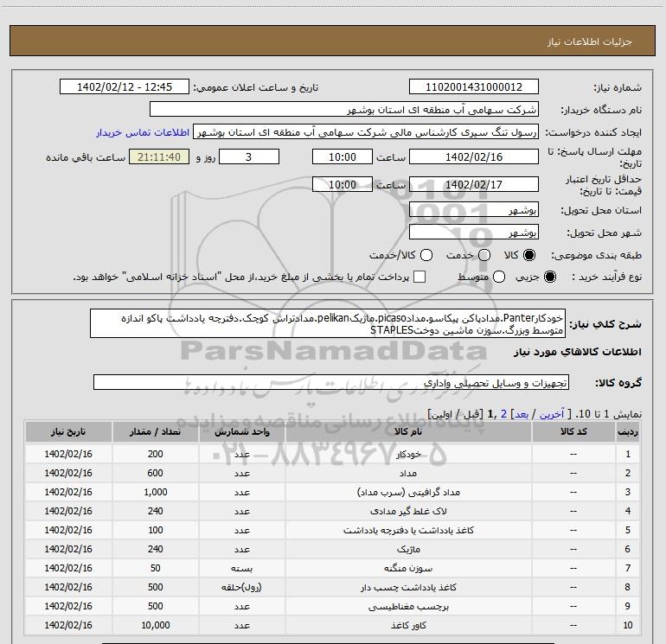The width and height of the screenshot is (666, 644).
Task: Click the تعداد / مقدار column header
Action: (x=155, y=431)
